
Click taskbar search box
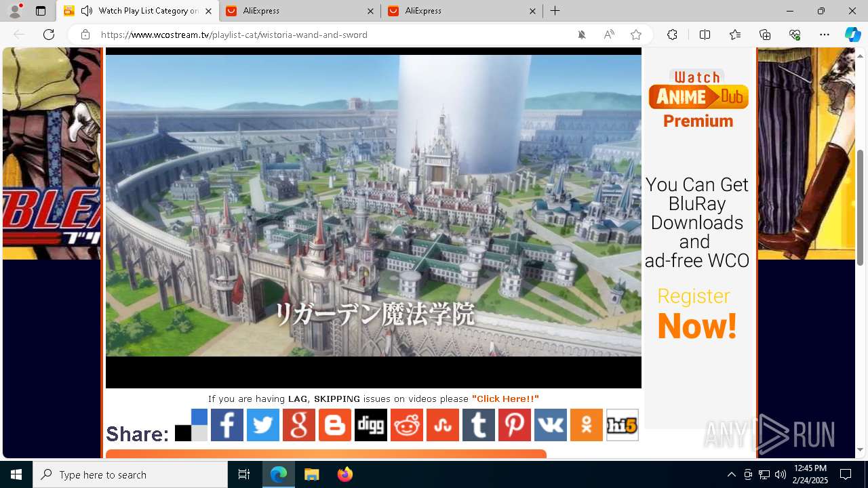[130, 474]
